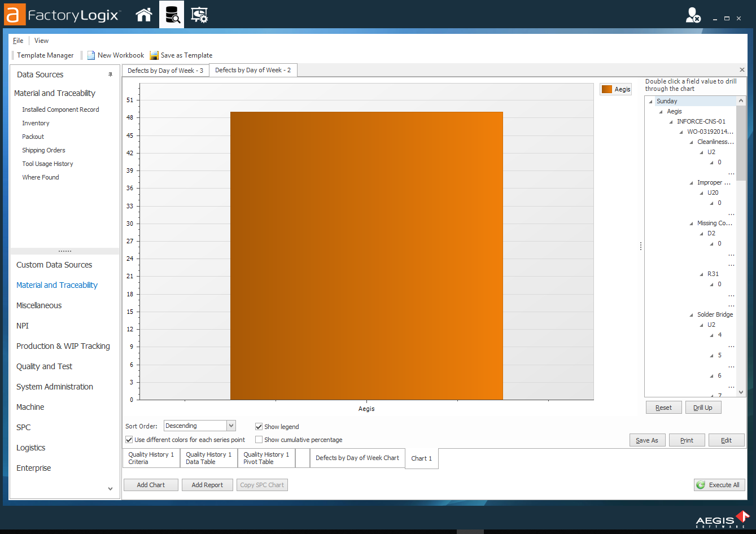
Task: Click the New Workbook document icon
Action: pyautogui.click(x=91, y=55)
